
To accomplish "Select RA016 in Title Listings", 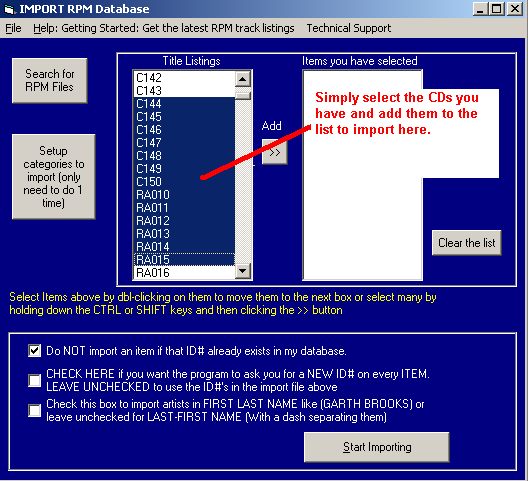I will point(184,272).
